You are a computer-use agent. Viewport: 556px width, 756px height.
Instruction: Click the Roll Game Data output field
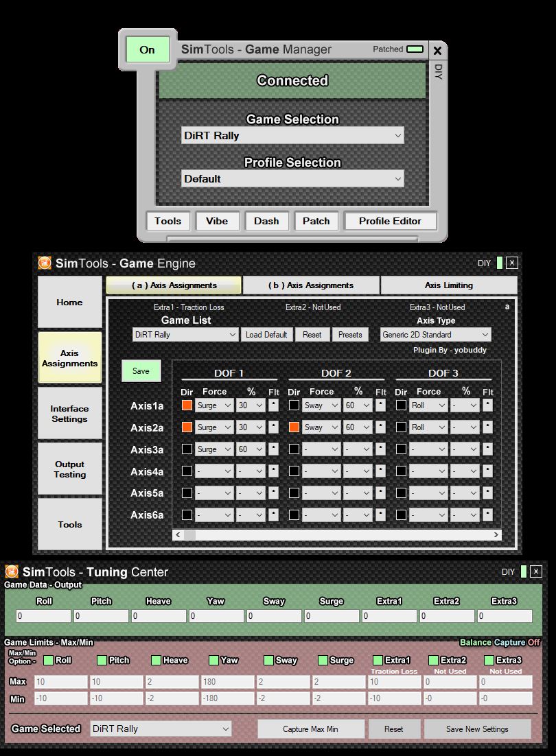point(43,615)
